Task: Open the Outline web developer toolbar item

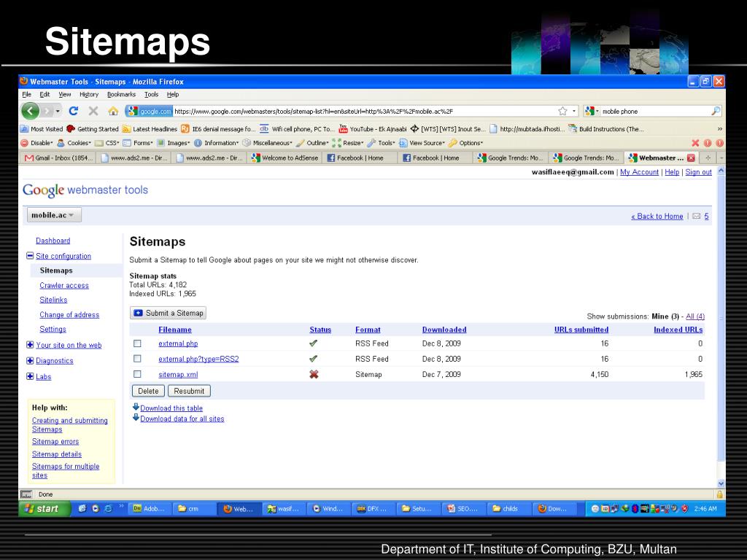Action: tap(312, 143)
